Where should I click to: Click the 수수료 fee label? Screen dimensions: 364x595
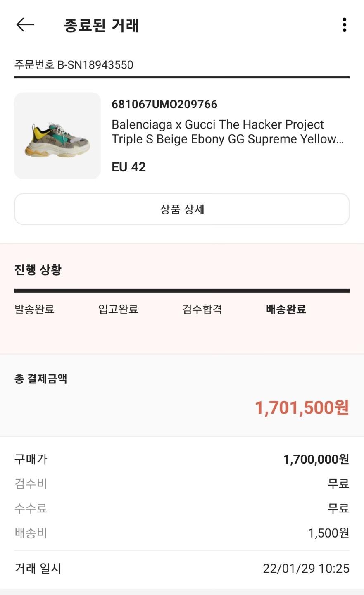[31, 508]
